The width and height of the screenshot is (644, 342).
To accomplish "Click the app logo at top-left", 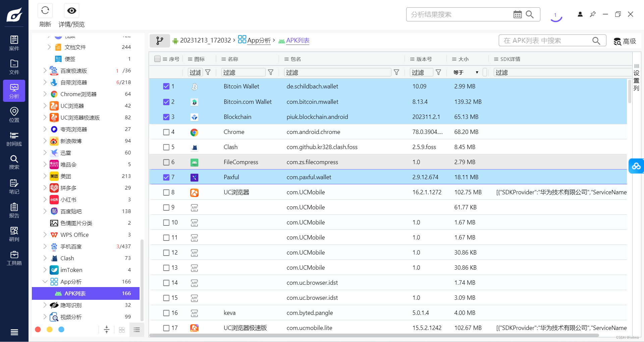I will (14, 15).
